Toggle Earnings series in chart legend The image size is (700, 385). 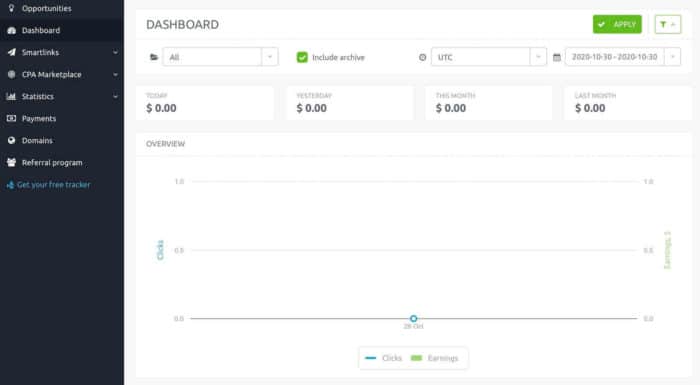(x=434, y=358)
